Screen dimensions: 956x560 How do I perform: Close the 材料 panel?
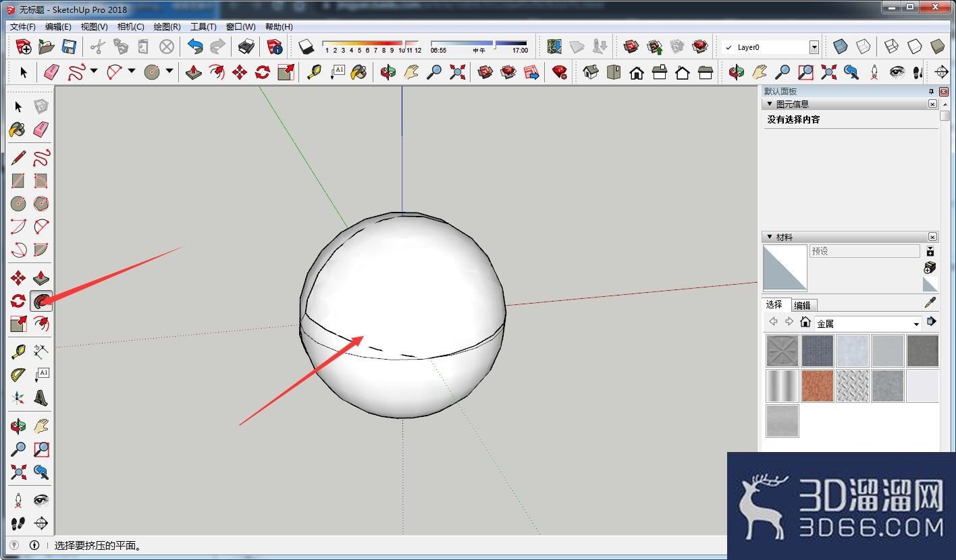pyautogui.click(x=932, y=237)
